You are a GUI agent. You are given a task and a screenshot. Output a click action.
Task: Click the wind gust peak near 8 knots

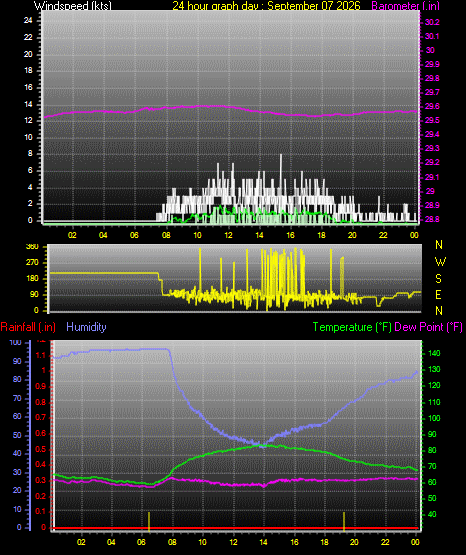(281, 156)
